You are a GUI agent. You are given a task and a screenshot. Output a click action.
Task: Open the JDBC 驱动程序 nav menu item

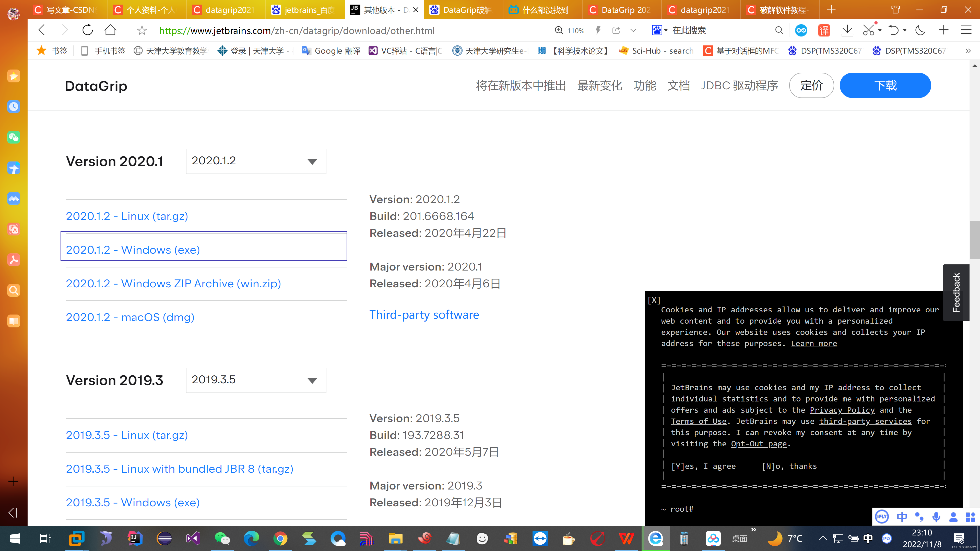coord(739,85)
